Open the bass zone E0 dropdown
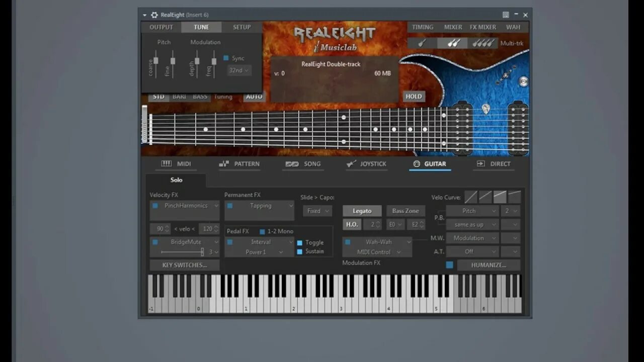 (x=395, y=225)
